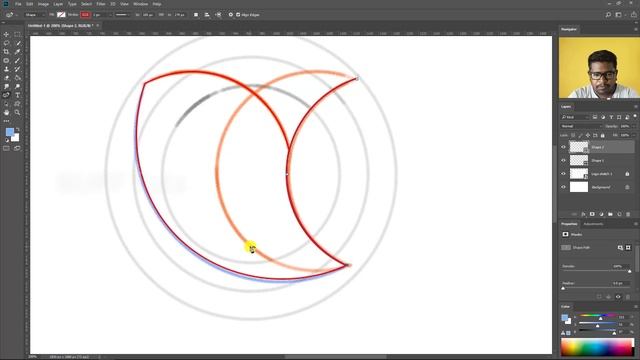Viewport: 640px width, 360px height.
Task: Select the History Brush tool
Action: click(17, 69)
